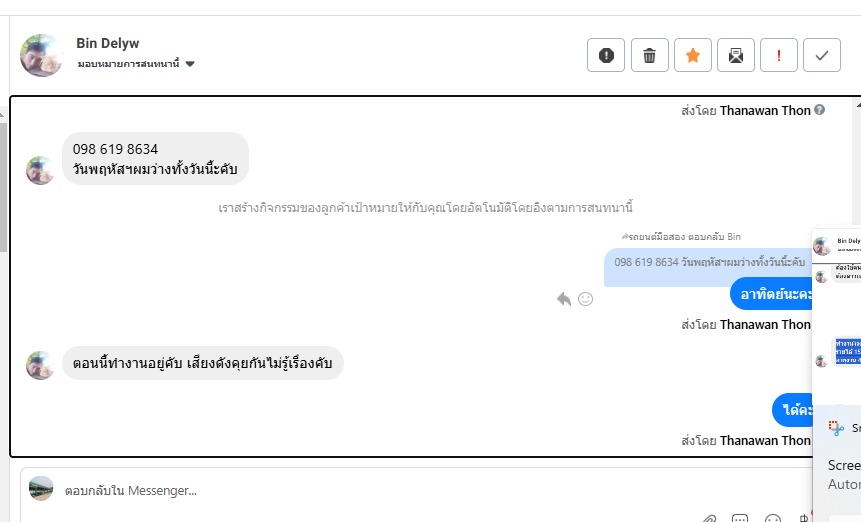This screenshot has height=522, width=861.
Task: Click the open envelope unread icon
Action: (x=736, y=55)
